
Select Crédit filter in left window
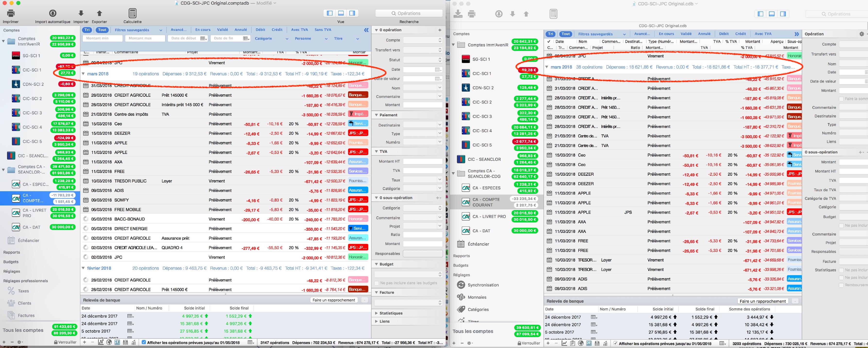[277, 30]
